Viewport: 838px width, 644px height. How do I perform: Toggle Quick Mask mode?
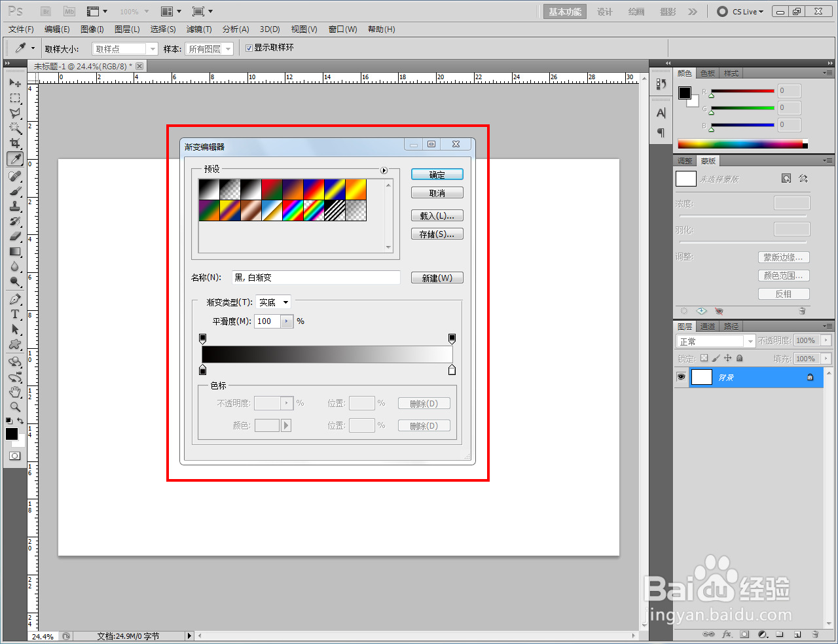(x=15, y=456)
